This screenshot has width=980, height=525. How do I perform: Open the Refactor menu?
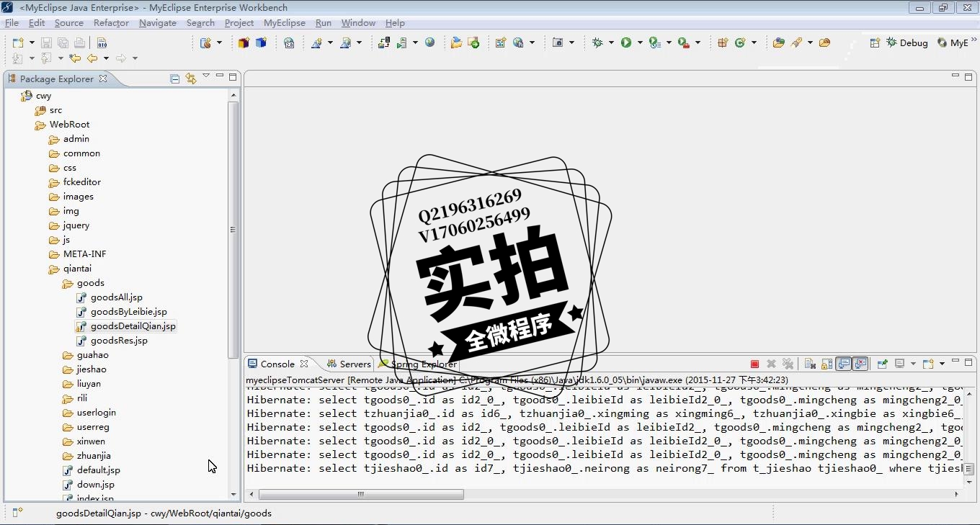coord(111,23)
